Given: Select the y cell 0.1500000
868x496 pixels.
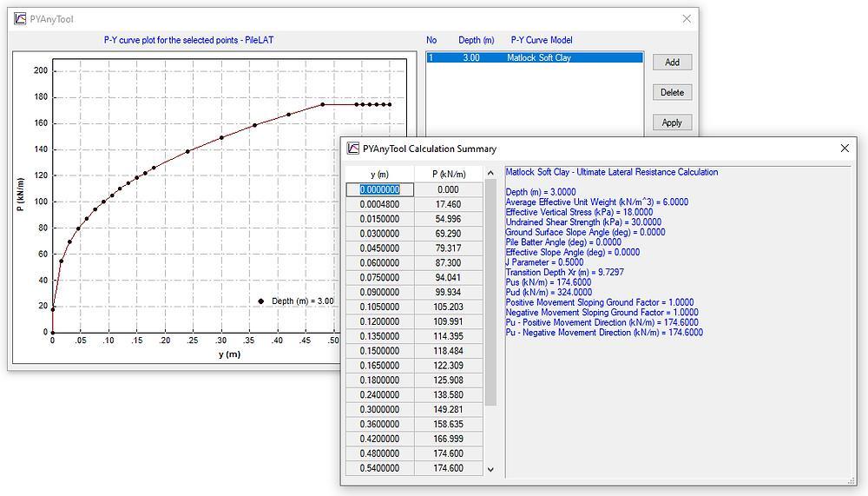Looking at the screenshot, I should point(380,351).
